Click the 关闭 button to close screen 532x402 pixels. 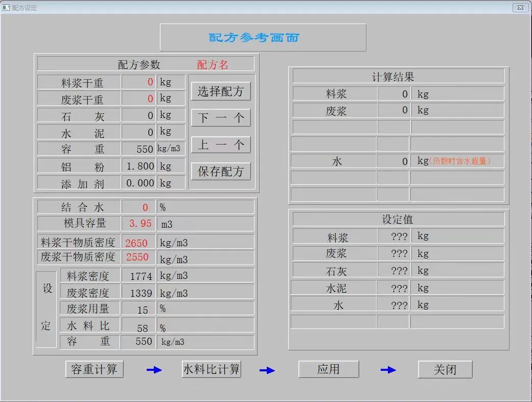click(445, 369)
